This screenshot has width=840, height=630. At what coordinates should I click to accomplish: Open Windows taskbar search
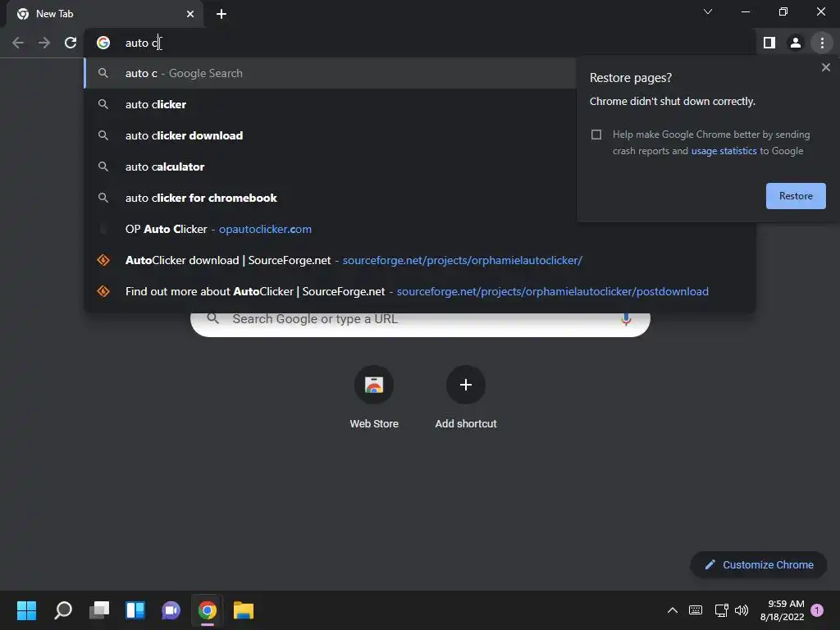click(x=63, y=610)
